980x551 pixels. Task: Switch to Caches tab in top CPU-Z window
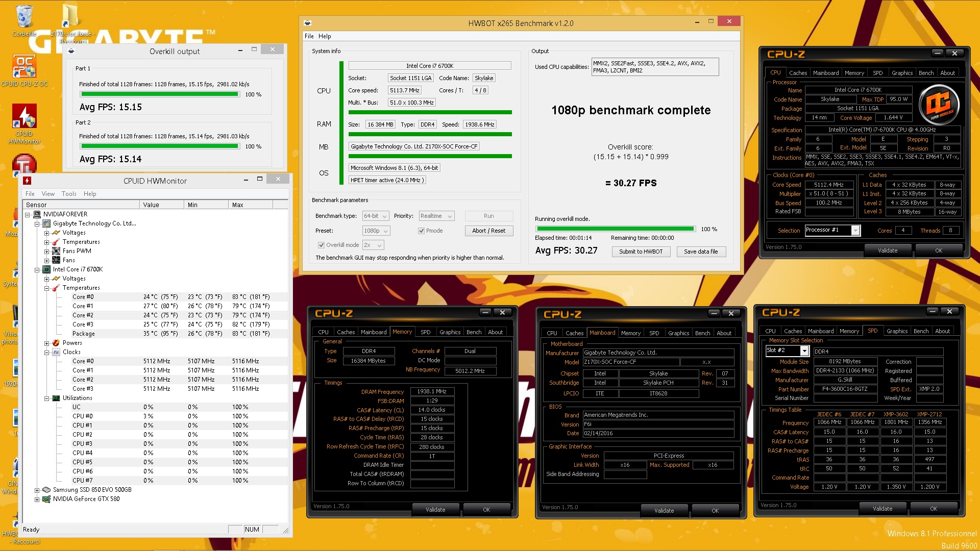(x=798, y=73)
